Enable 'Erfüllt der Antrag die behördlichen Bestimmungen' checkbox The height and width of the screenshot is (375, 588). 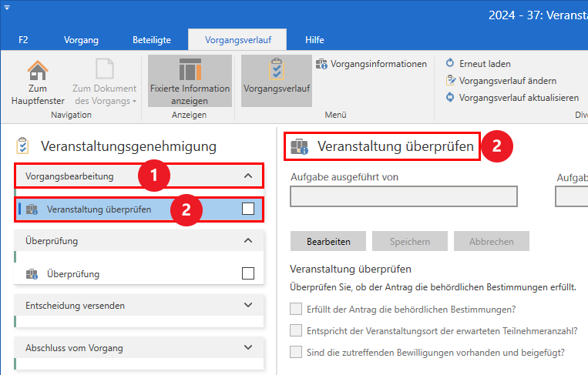(x=296, y=310)
